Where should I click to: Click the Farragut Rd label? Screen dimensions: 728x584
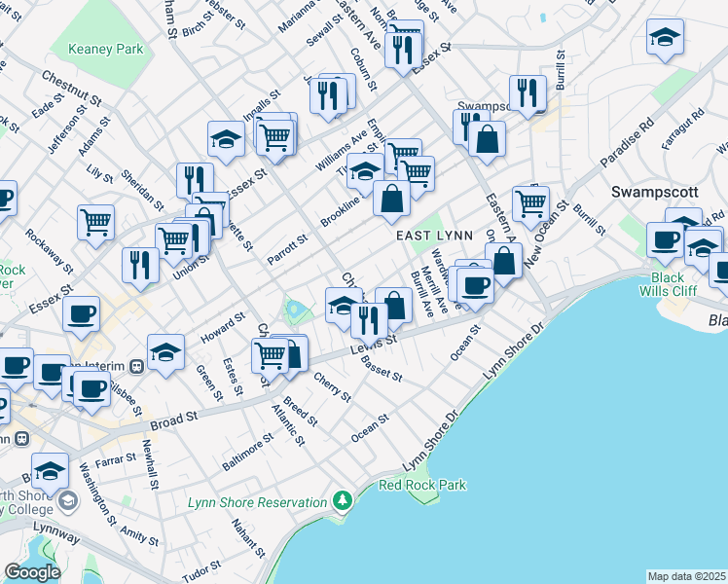683,129
